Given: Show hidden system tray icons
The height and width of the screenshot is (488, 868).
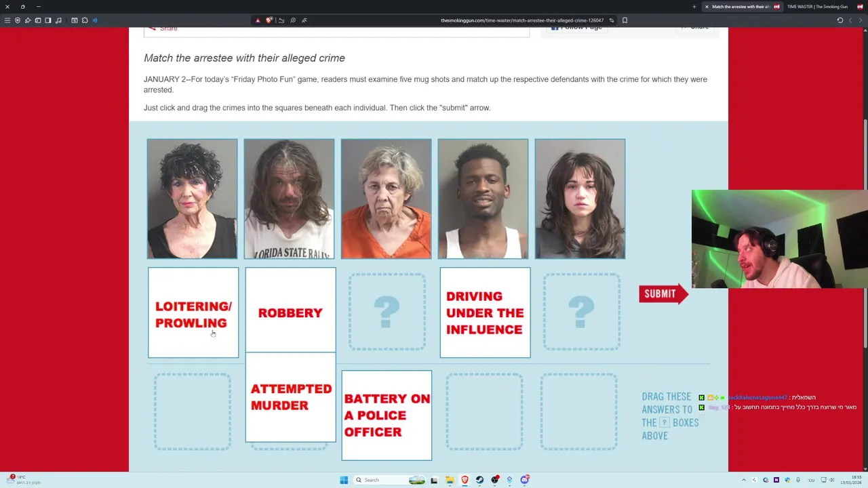Looking at the screenshot, I should [744, 480].
